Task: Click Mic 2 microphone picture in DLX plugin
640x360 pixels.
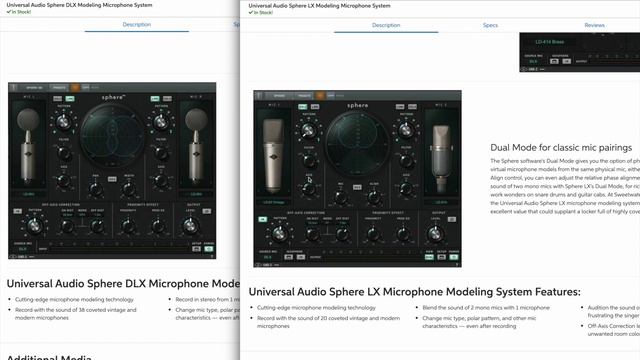Action: [196, 147]
